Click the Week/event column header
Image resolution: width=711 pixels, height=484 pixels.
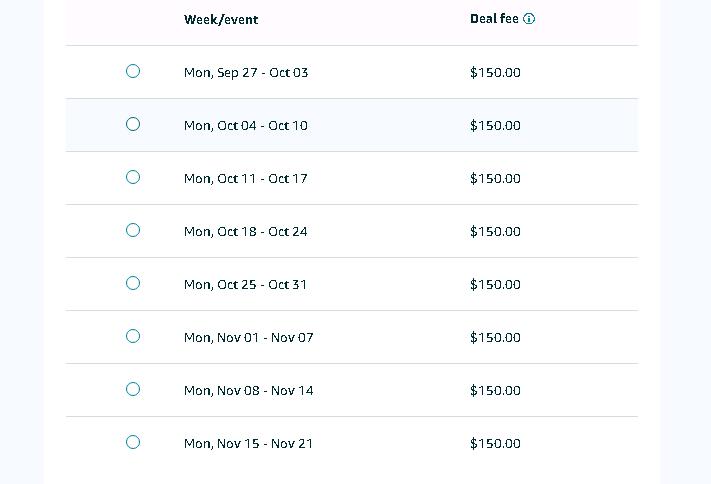[x=221, y=20]
